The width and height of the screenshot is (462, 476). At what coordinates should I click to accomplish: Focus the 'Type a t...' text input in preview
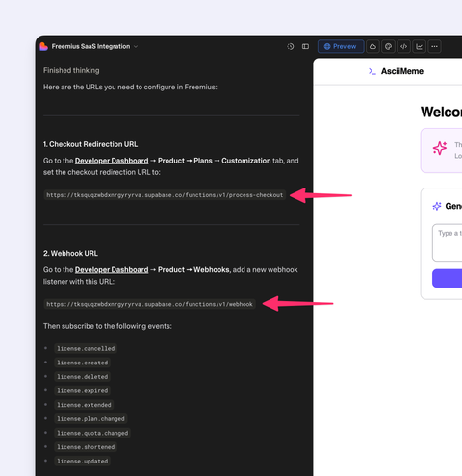tap(448, 242)
